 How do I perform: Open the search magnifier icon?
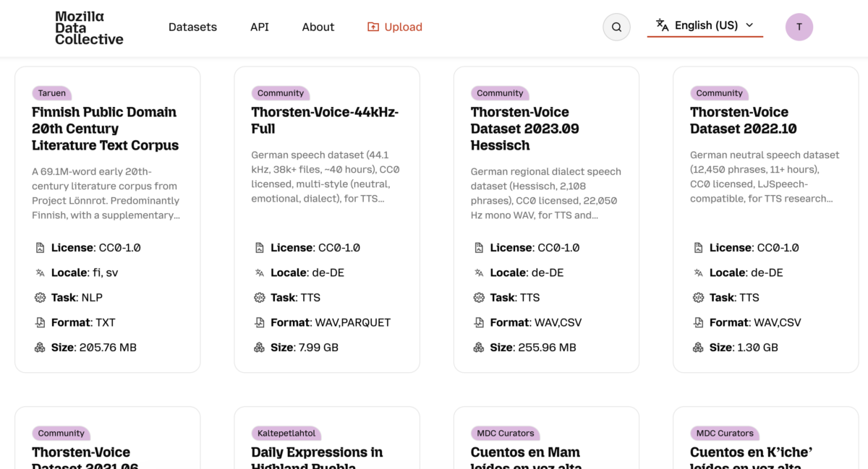tap(616, 27)
